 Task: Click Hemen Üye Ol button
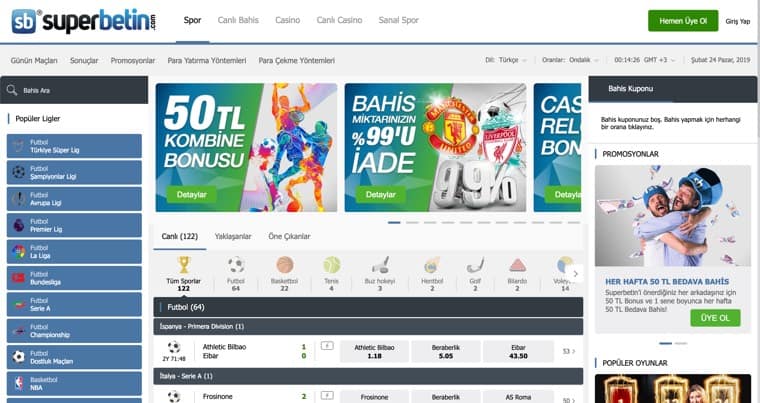pyautogui.click(x=683, y=21)
